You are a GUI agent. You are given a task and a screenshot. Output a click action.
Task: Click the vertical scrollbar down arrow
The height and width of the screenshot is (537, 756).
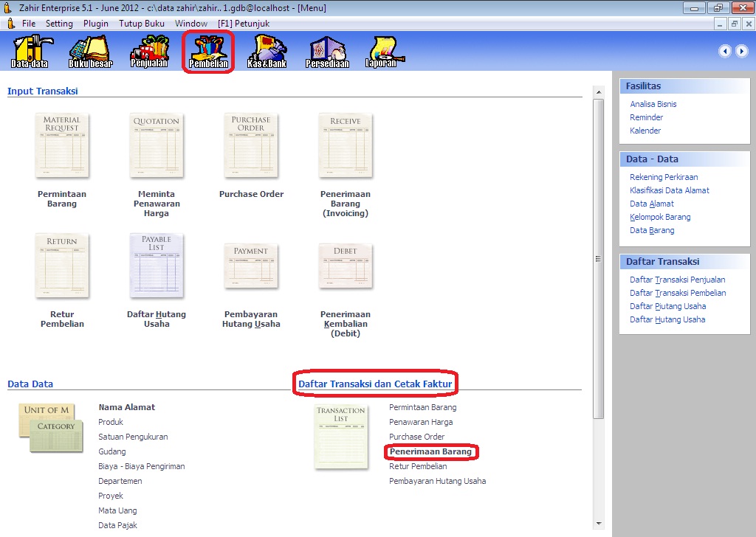click(598, 524)
